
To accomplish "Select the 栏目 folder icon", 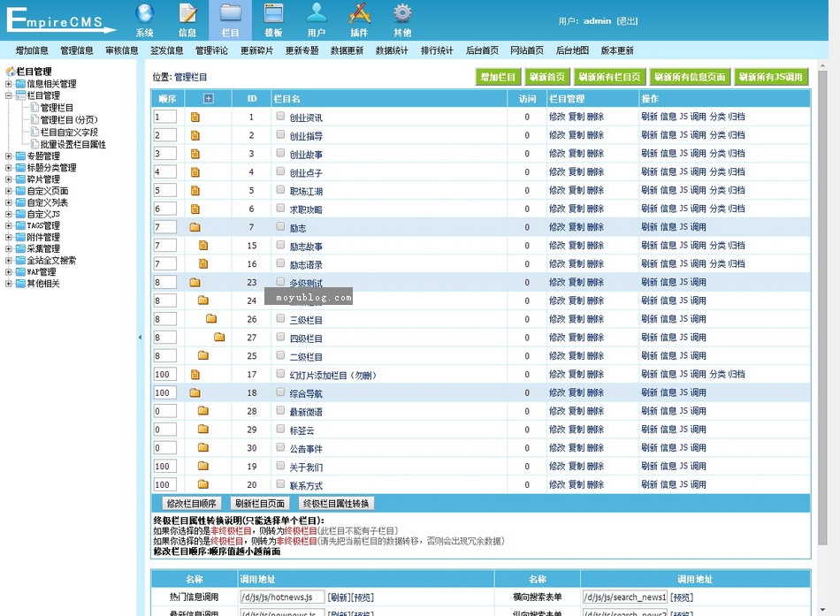I will pyautogui.click(x=231, y=13).
